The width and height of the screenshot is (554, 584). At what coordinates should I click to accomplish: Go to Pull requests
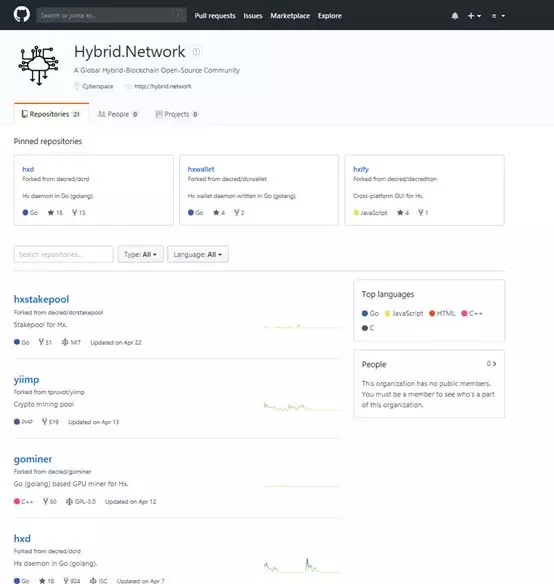pyautogui.click(x=215, y=16)
